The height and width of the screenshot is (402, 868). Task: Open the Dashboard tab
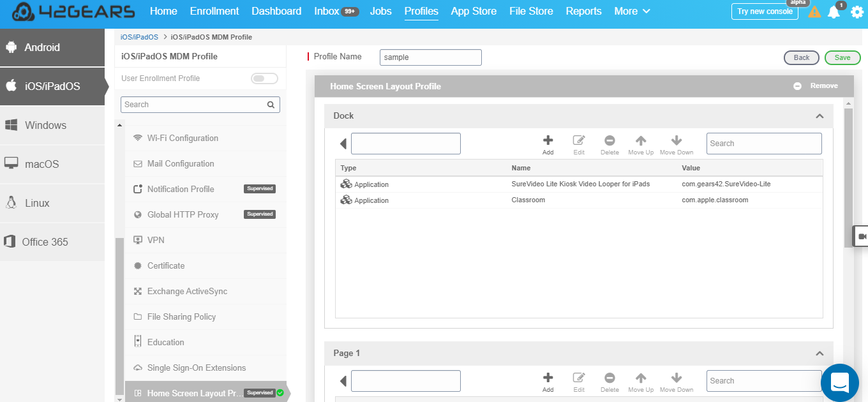(276, 11)
